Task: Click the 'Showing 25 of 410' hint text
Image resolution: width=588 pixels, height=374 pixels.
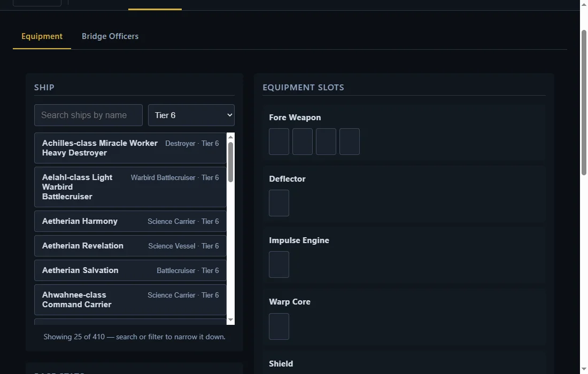Action: [134, 337]
